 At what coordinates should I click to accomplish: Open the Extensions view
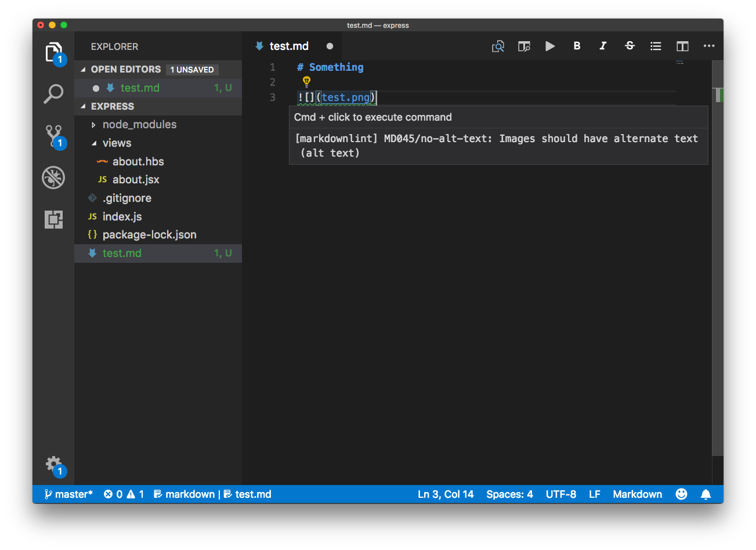coord(53,219)
